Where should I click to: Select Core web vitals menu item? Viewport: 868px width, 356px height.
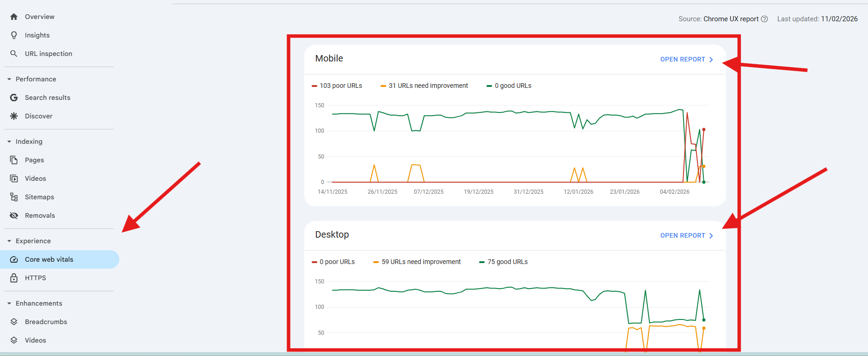(x=59, y=259)
